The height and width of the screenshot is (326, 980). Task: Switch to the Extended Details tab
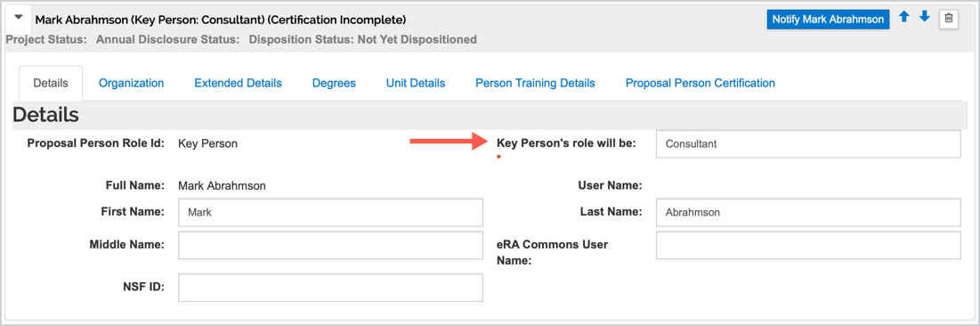click(x=239, y=83)
